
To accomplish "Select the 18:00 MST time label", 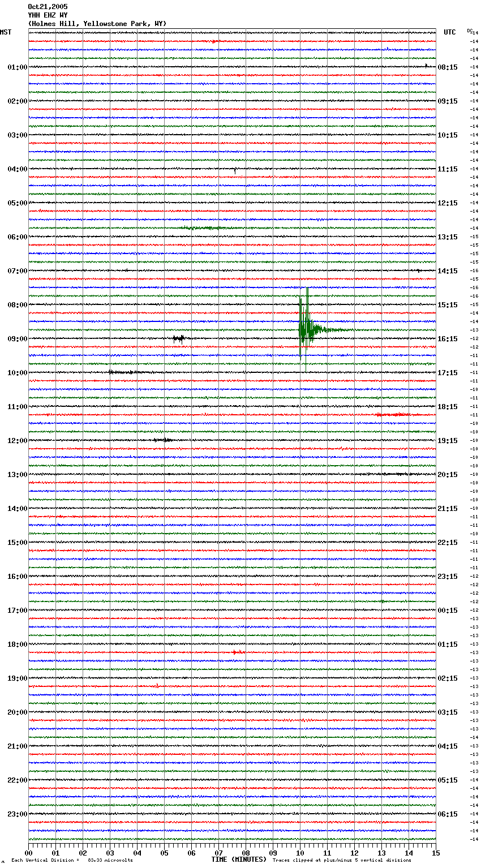I will click(x=17, y=644).
